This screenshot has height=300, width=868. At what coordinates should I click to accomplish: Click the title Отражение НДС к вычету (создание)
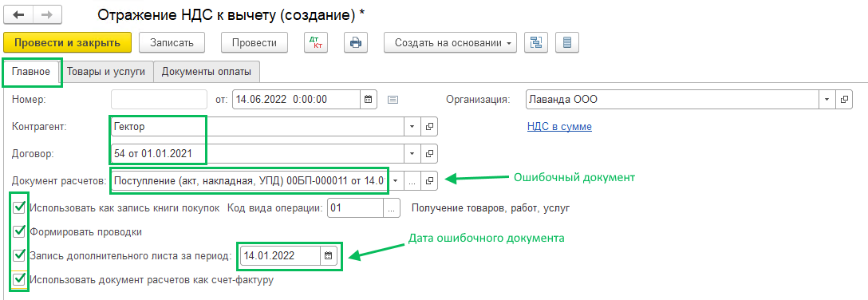(231, 15)
